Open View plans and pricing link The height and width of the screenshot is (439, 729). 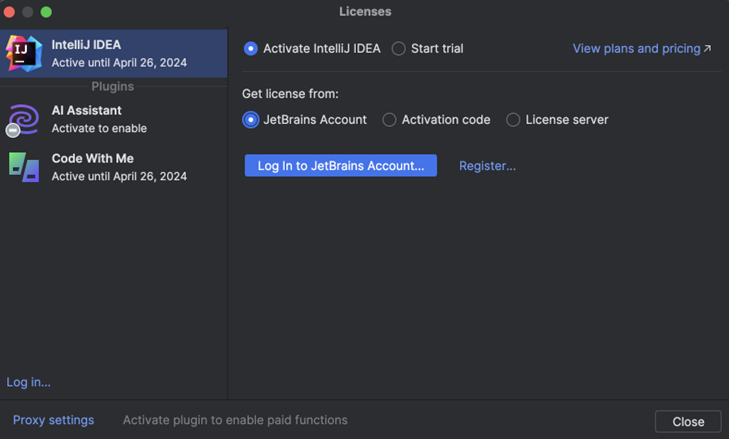coord(636,48)
